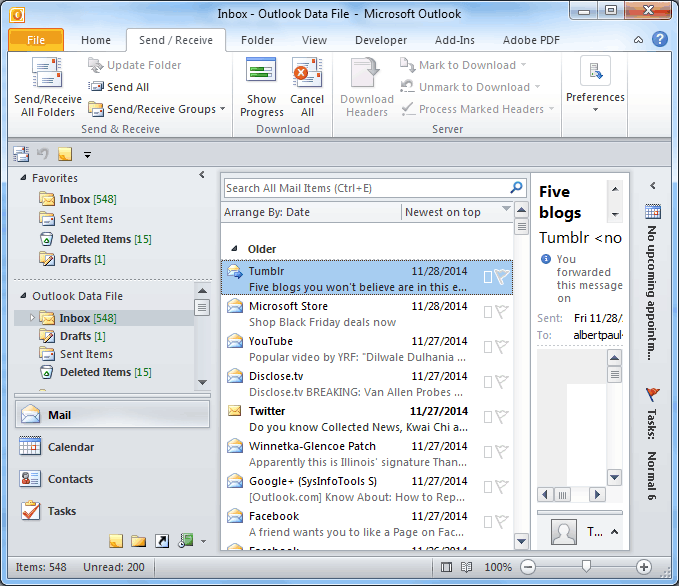The image size is (679, 586).
Task: Flag the Microsoft Store message
Action: point(502,312)
